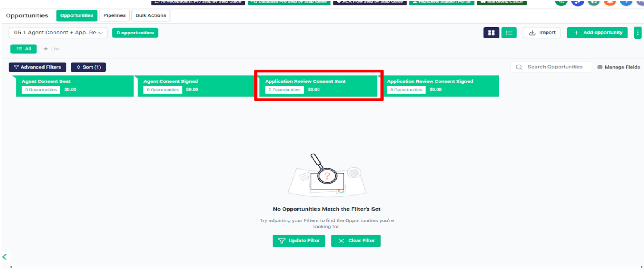Click the Clear Filter button
Screen dimensions: 644x271
tap(356, 241)
